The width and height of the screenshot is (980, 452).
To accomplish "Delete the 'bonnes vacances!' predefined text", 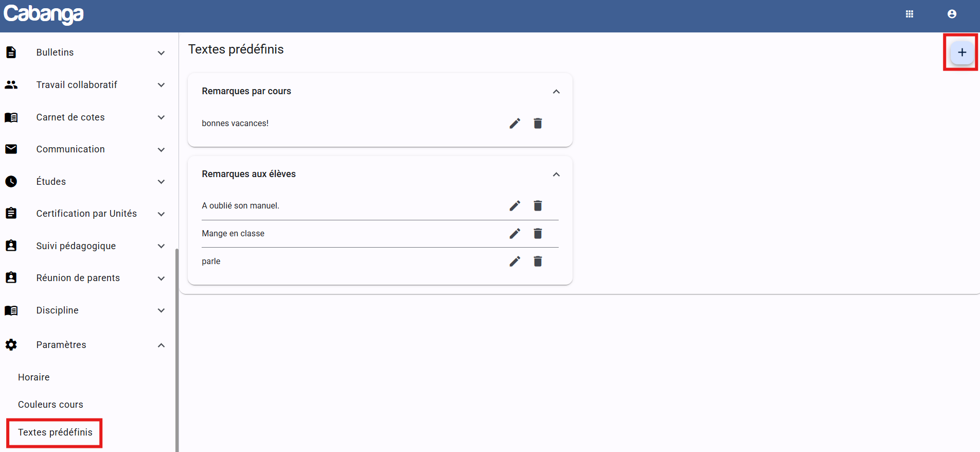I will point(538,124).
